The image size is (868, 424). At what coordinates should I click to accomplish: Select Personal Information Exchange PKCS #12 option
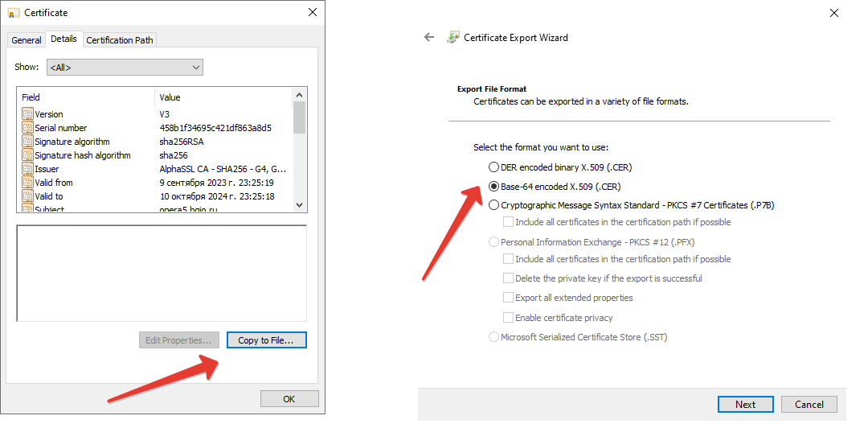click(493, 242)
